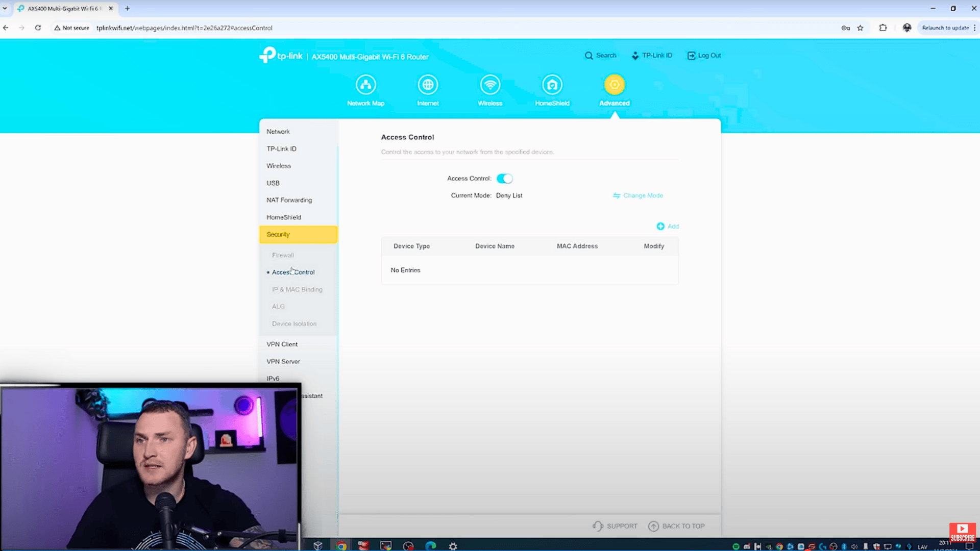
Task: Expand the NAT Forwarding sidebar menu
Action: pos(289,200)
